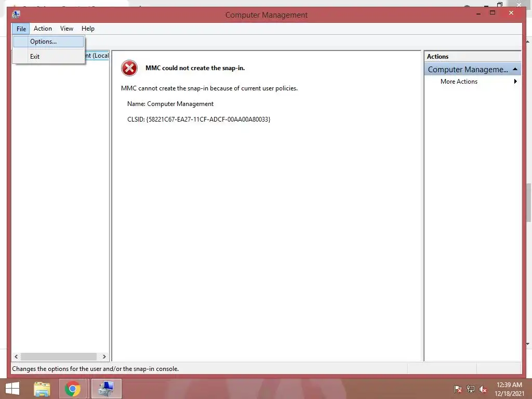Click the status bar description text
Screen dimensions: 532x399
(96, 369)
